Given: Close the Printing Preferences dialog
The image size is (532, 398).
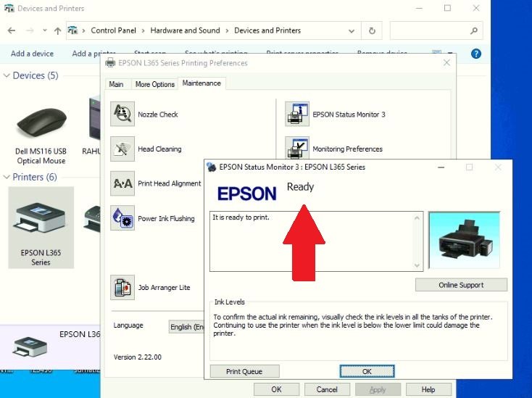Looking at the screenshot, I should (x=447, y=62).
